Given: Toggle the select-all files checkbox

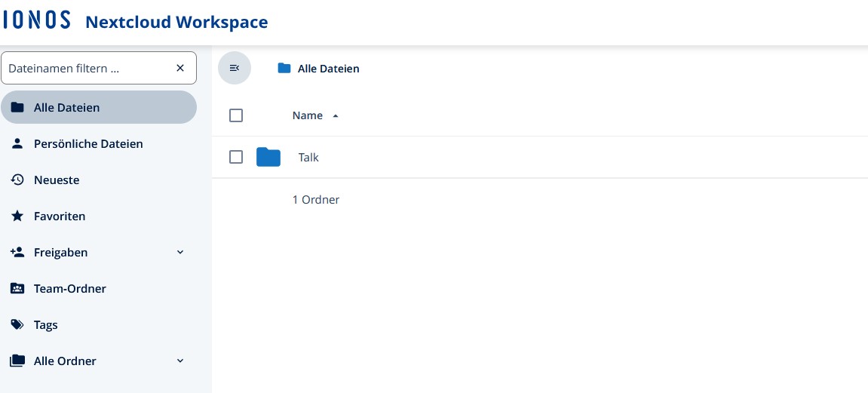Looking at the screenshot, I should (236, 115).
